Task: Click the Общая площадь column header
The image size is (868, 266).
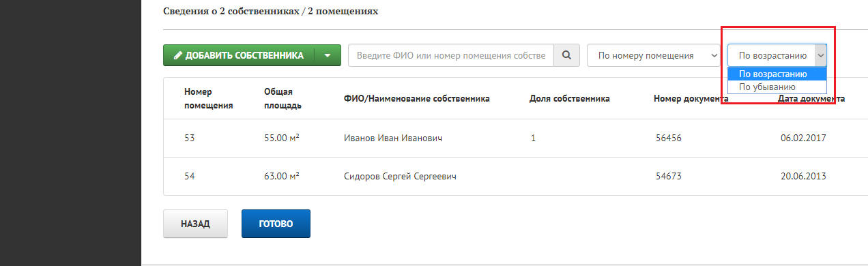Action: point(283,98)
